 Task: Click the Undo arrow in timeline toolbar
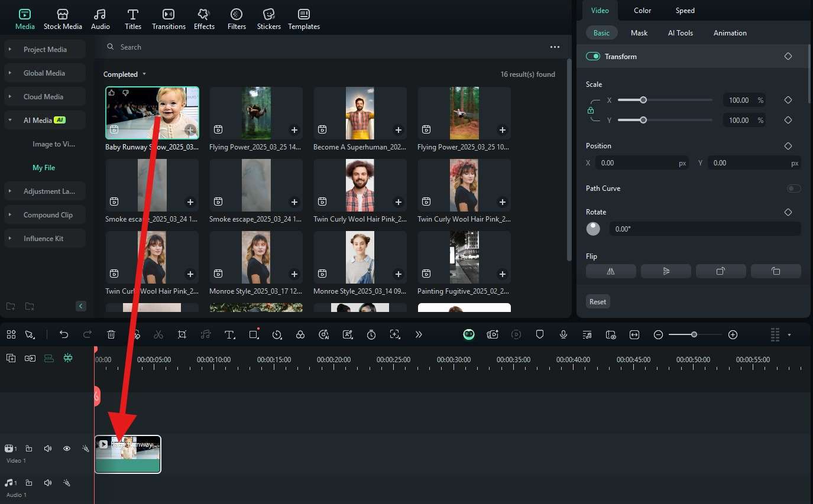(64, 334)
